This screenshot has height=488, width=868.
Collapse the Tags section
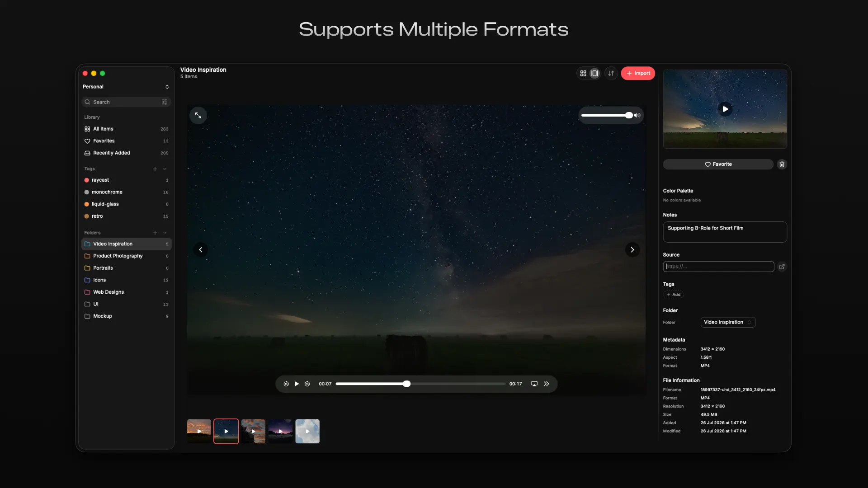(165, 169)
